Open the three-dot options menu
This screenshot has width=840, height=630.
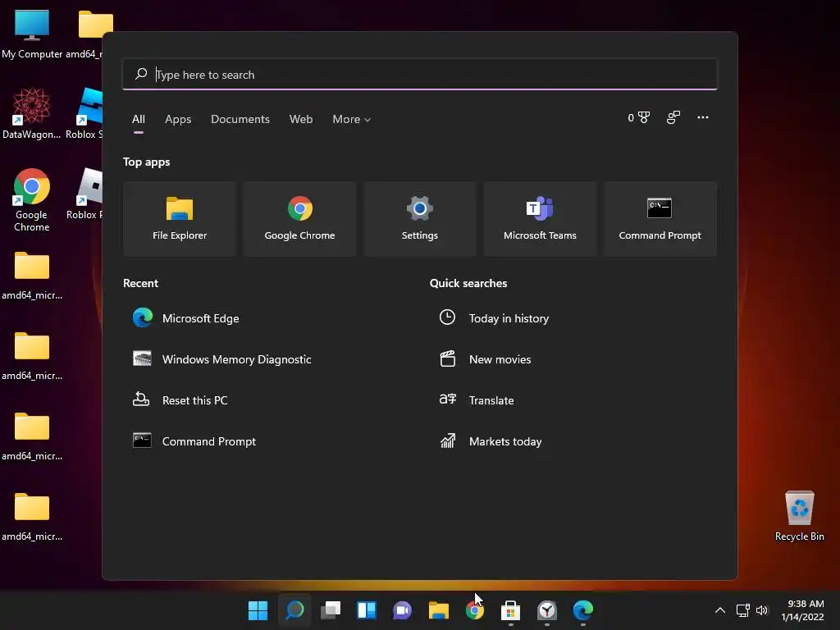pyautogui.click(x=703, y=117)
